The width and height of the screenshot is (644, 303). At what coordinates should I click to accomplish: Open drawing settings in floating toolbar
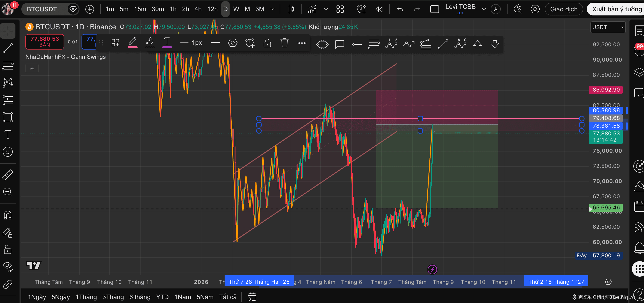coord(233,43)
